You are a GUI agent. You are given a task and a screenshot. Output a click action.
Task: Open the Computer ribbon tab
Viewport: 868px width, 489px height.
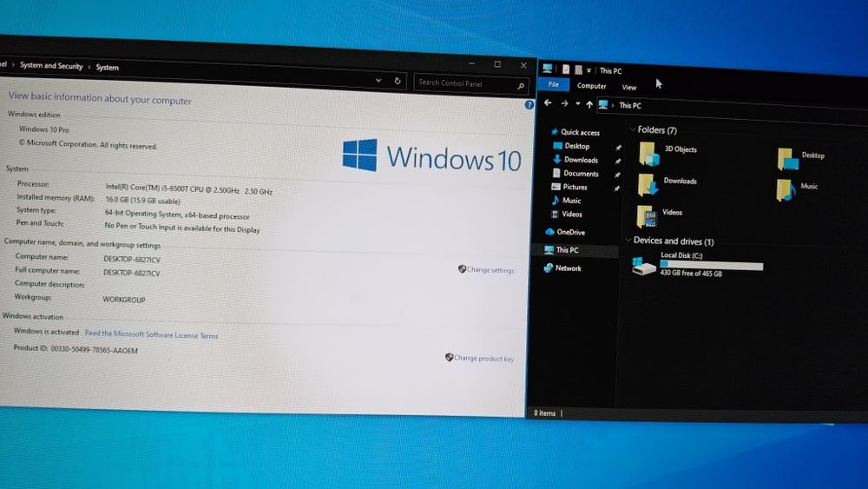tap(591, 86)
